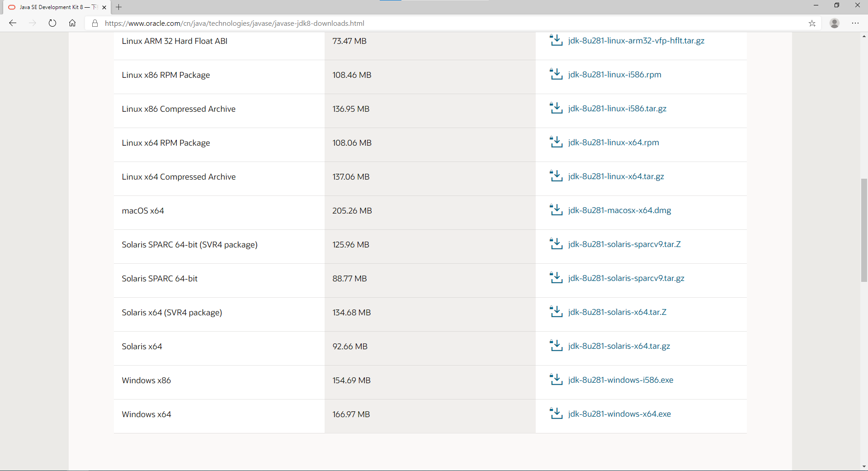
Task: Open the user profile avatar icon
Action: click(835, 23)
